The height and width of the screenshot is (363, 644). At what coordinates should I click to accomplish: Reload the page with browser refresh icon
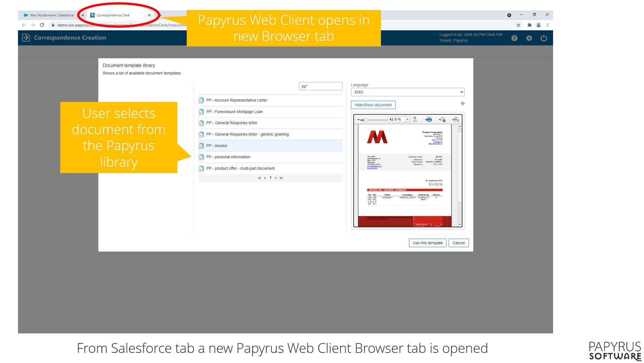tap(42, 25)
